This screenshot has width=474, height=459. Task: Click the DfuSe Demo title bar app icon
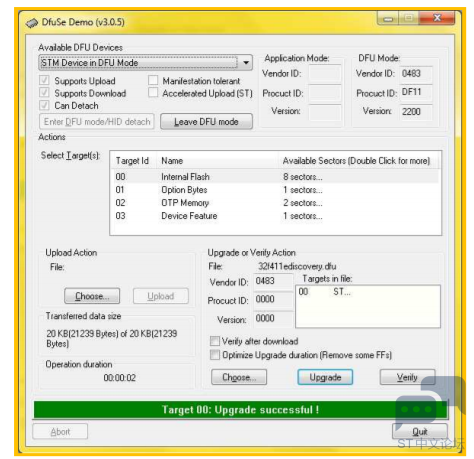click(32, 23)
